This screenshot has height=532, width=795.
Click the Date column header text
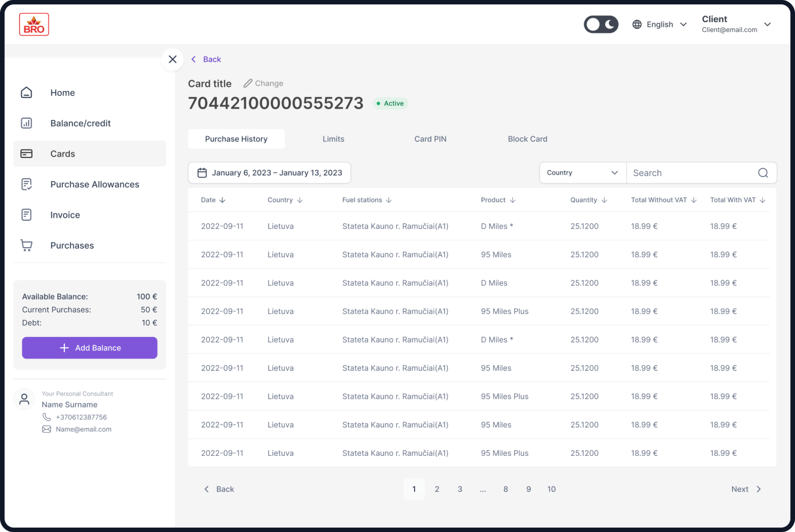tap(208, 200)
